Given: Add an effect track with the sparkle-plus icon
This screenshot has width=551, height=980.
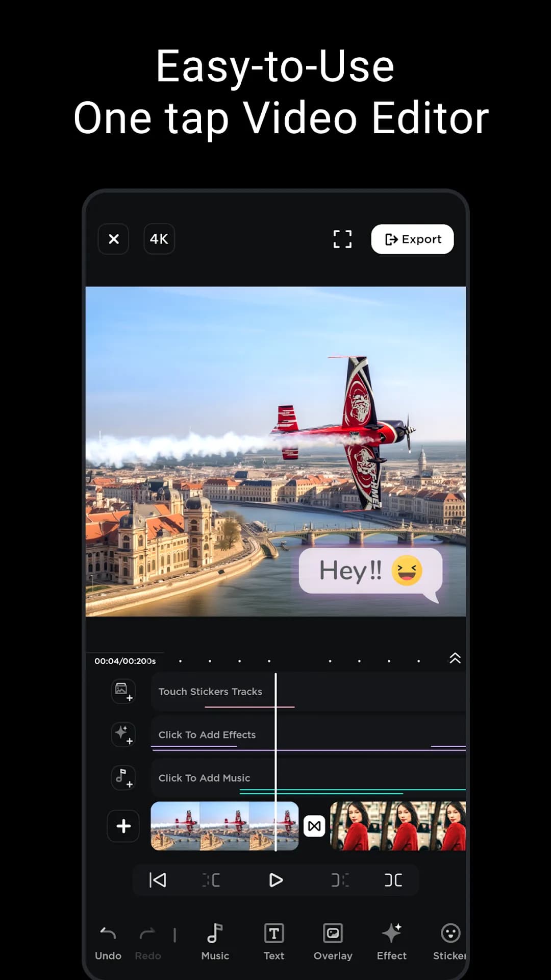Looking at the screenshot, I should tap(123, 734).
